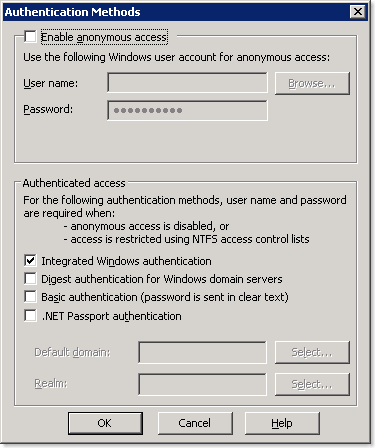
Task: Click the User name text field
Action: coord(187,83)
